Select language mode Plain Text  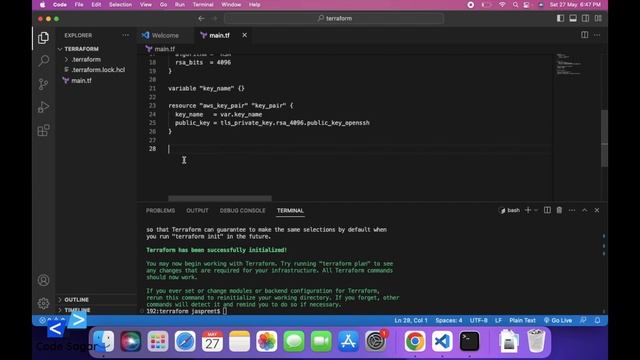[x=522, y=320]
